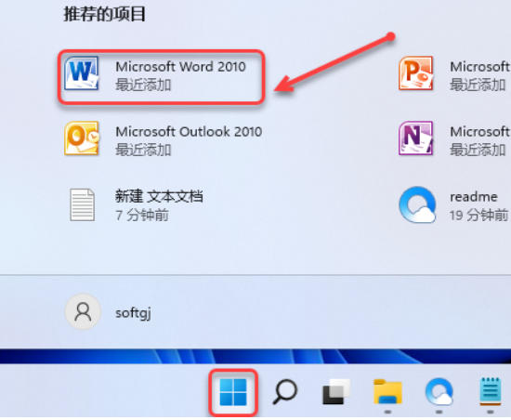Viewport: 511px width, 420px height.
Task: Click 最近添加 under Microsoft Outlook 2010
Action: click(143, 151)
